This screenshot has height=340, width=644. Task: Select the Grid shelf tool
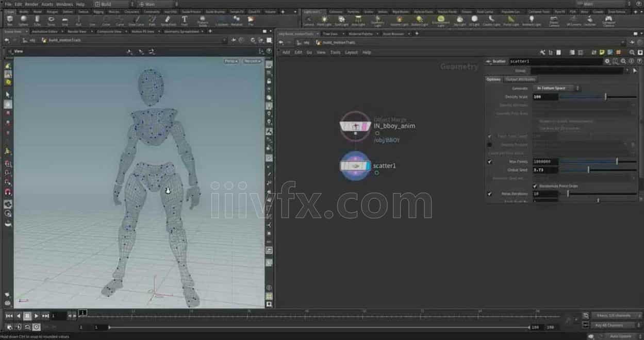pyautogui.click(x=64, y=21)
